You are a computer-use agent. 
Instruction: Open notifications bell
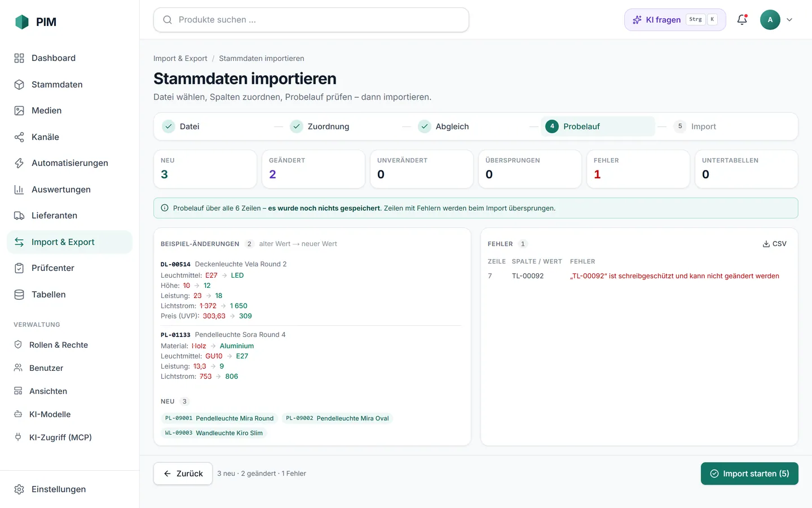point(742,20)
